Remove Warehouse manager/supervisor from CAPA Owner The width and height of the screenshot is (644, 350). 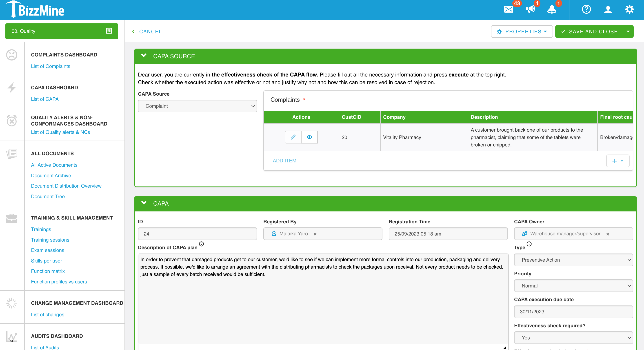pos(608,234)
